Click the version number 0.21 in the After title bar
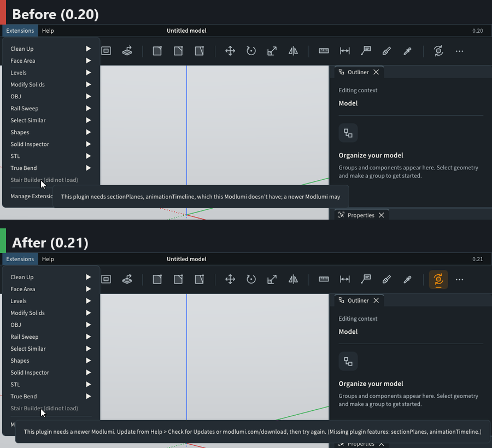This screenshot has height=448, width=492. point(478,259)
